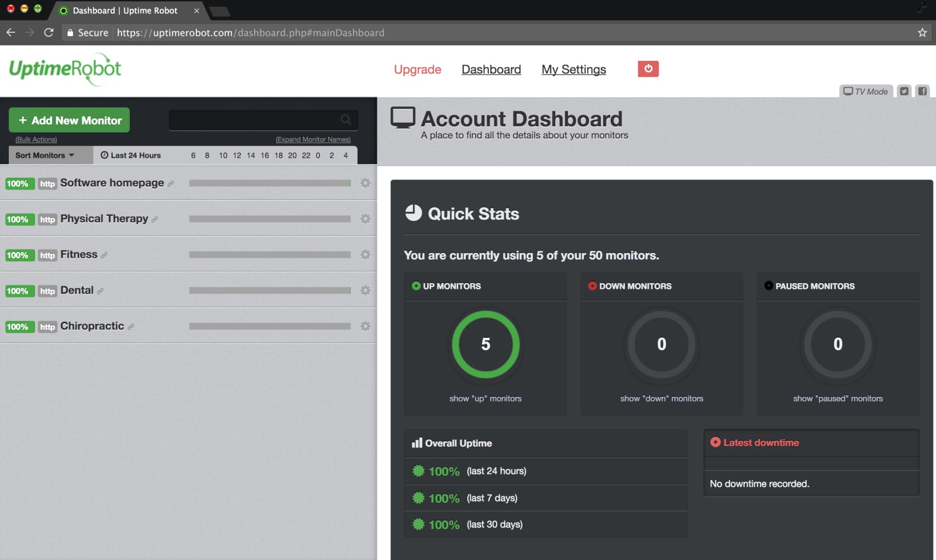Enable TV Mode

pyautogui.click(x=866, y=91)
